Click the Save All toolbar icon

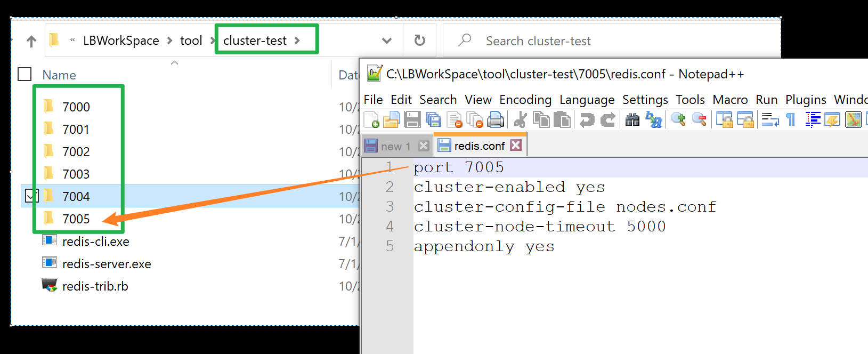(x=433, y=120)
